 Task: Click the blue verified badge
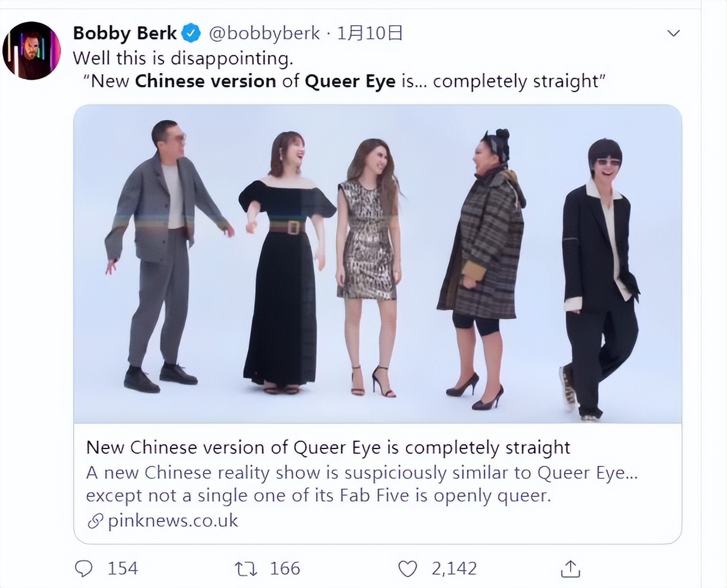[x=191, y=33]
